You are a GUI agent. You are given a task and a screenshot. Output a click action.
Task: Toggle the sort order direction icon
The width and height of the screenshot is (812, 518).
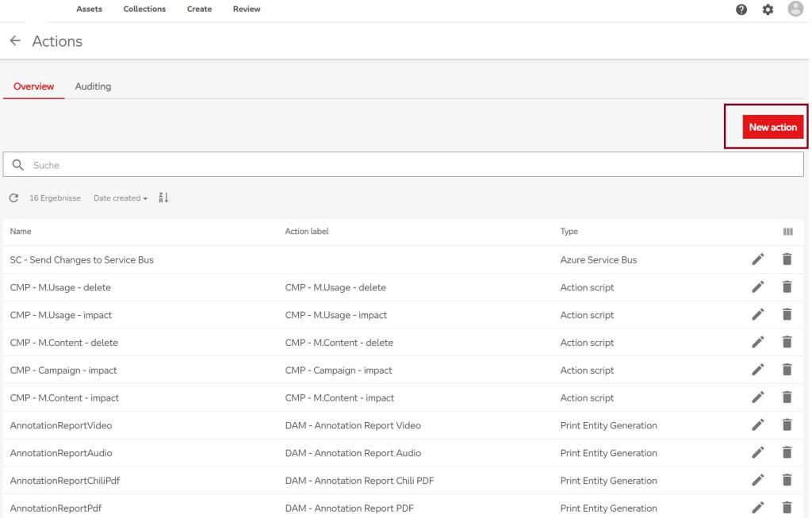pyautogui.click(x=163, y=198)
